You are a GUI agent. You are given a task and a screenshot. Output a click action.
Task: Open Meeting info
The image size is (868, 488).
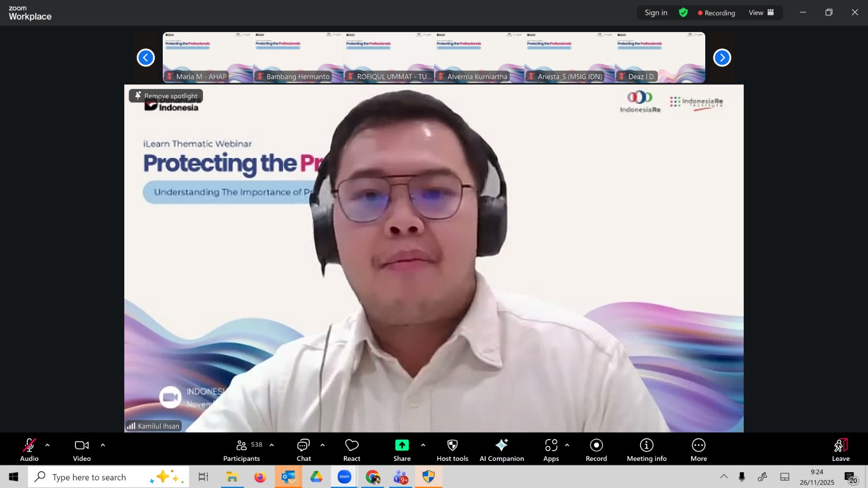click(x=646, y=450)
